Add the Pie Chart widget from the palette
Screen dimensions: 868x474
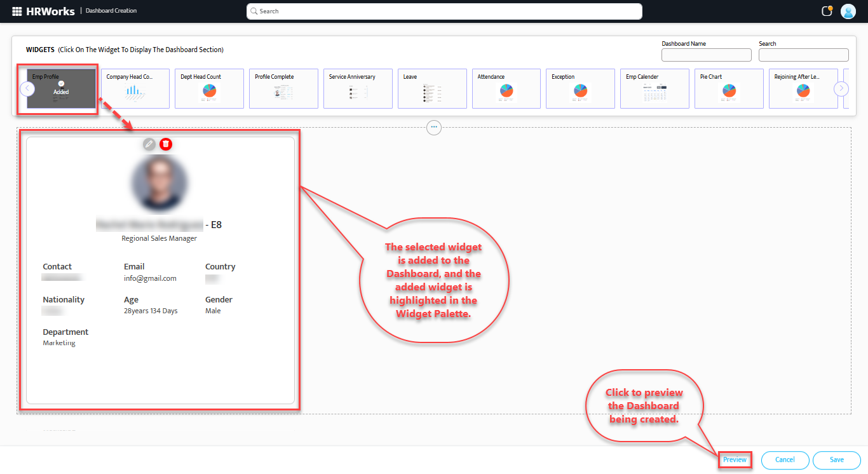click(x=729, y=88)
